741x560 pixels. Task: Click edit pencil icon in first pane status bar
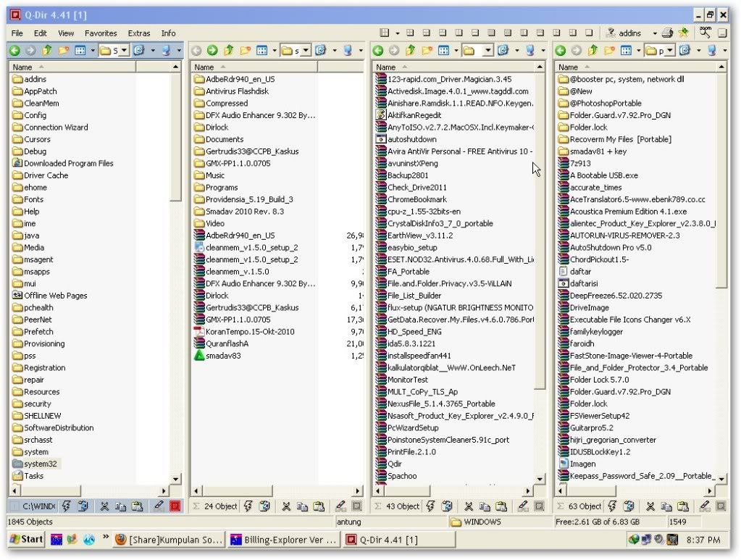(159, 506)
